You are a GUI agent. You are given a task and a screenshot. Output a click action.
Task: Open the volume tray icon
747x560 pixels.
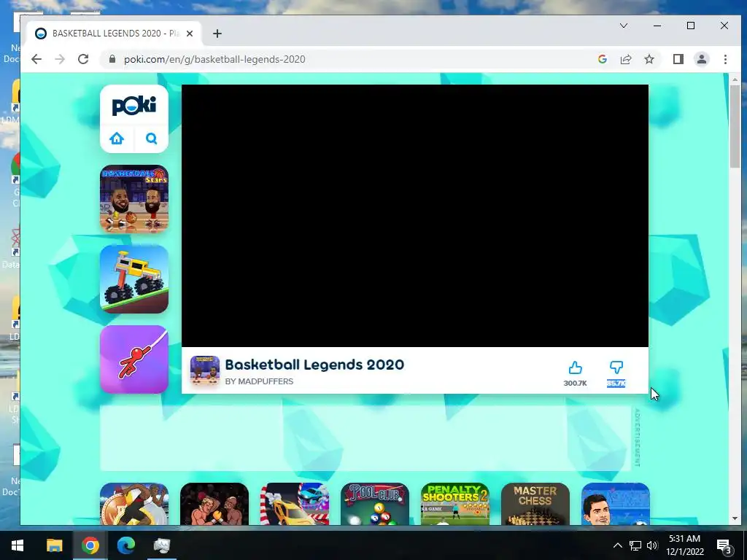[x=652, y=545]
